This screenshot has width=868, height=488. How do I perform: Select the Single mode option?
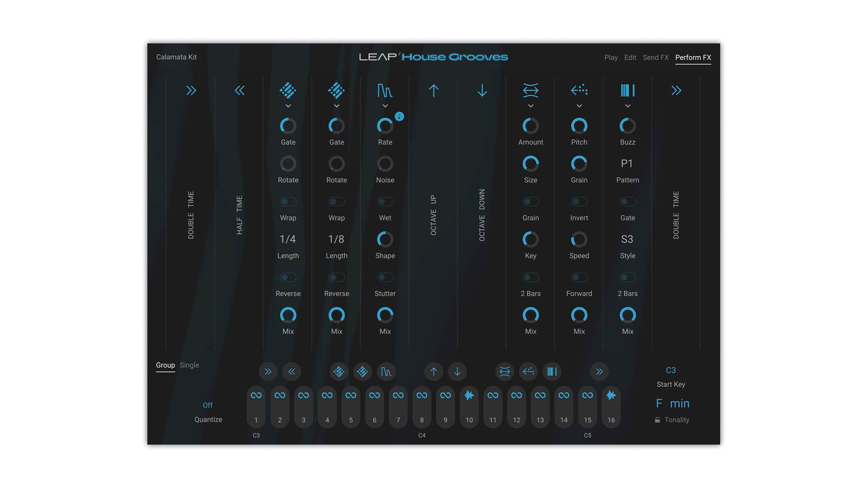[x=189, y=365]
